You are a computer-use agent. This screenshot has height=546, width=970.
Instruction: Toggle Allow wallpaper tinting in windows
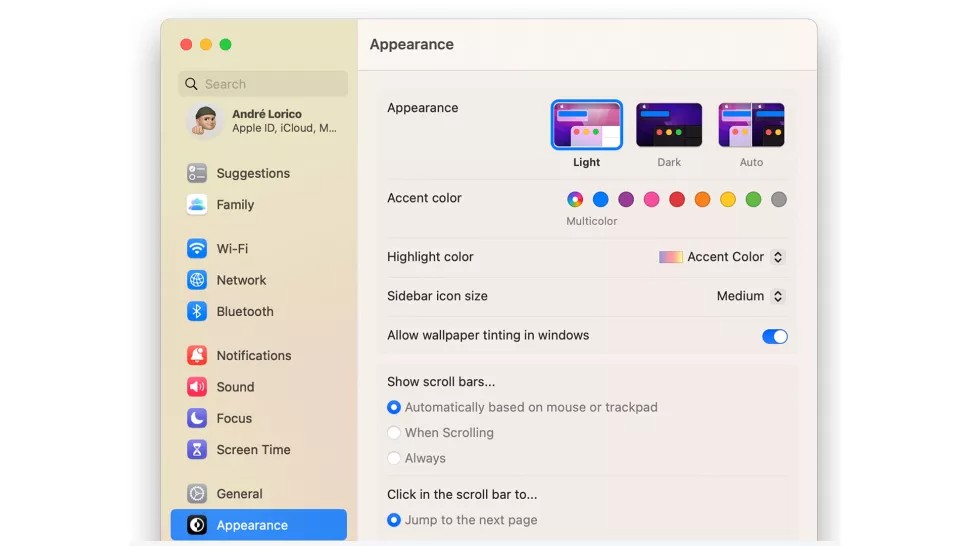coord(775,336)
